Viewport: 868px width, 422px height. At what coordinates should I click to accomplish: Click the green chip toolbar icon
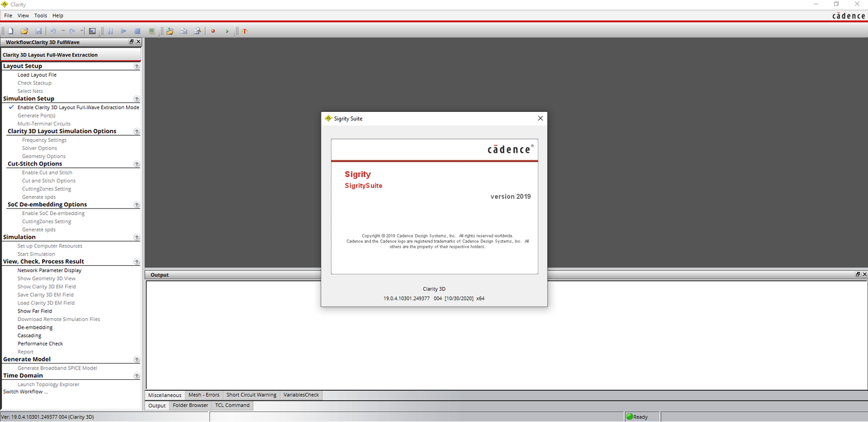tap(152, 31)
